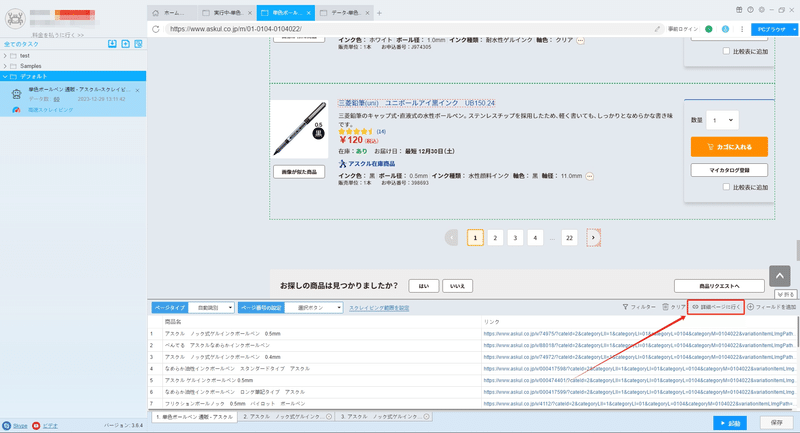Click the help question icon in title bar
This screenshot has width=800, height=433.
click(751, 10)
